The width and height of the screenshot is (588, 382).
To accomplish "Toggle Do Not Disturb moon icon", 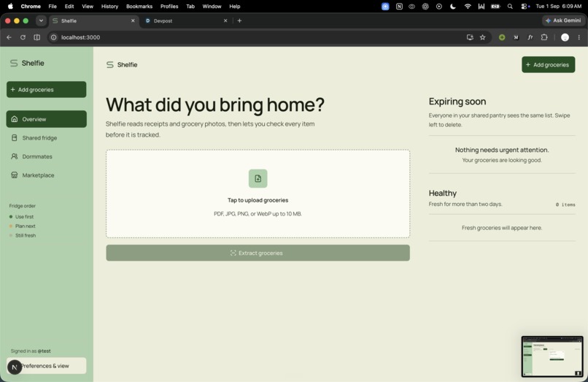I will coord(453,6).
